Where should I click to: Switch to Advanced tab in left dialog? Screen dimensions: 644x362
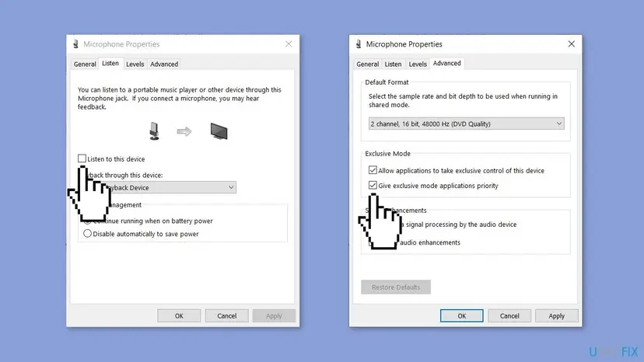point(164,64)
